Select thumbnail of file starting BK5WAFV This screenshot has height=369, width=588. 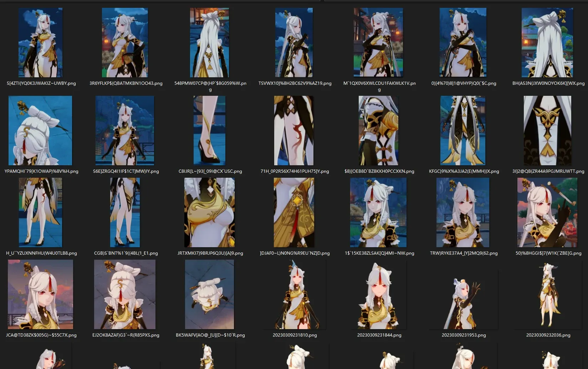(209, 294)
